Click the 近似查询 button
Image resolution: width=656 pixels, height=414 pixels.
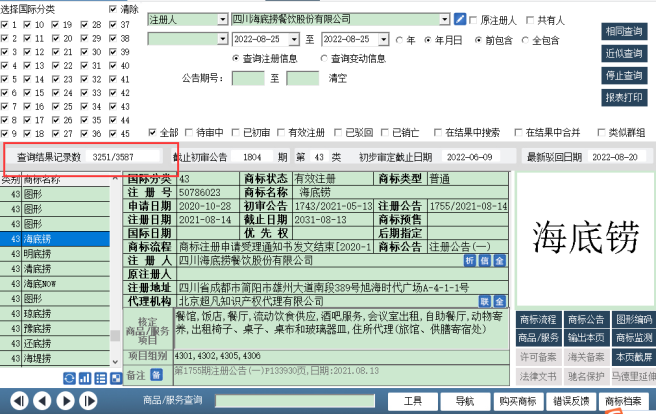pos(624,53)
